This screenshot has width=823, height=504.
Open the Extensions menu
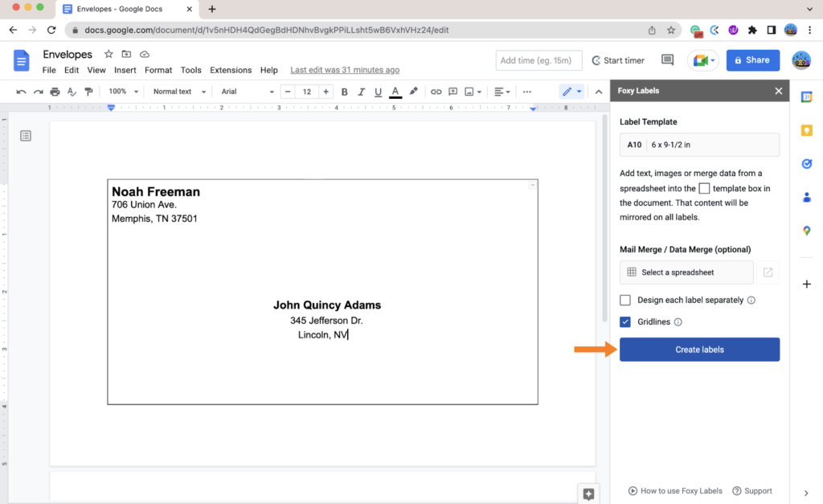tap(231, 70)
